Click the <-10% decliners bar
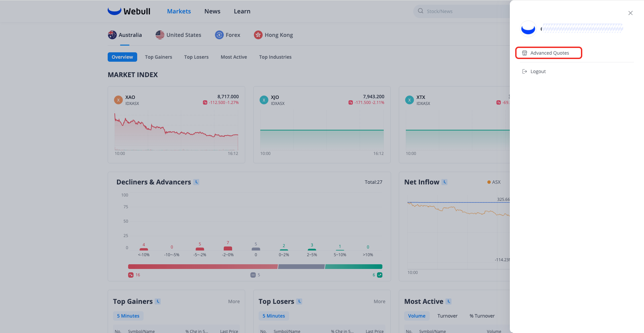644x333 pixels. pyautogui.click(x=144, y=249)
